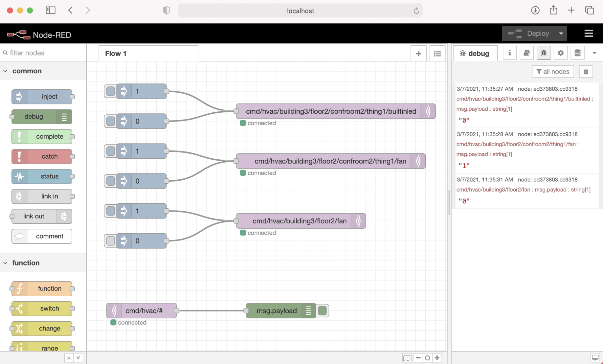
Task: Open the Deploy options dropdown arrow
Action: coord(561,34)
